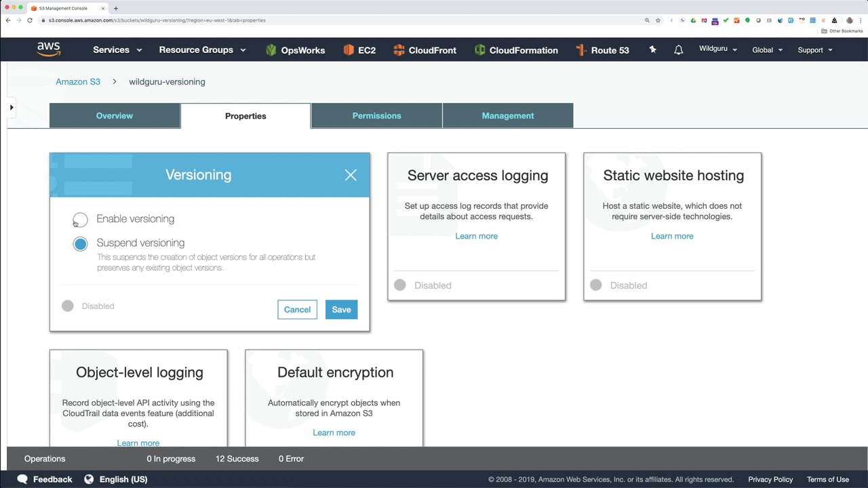Bookmark this page with the star icon
868x488 pixels.
point(658,20)
